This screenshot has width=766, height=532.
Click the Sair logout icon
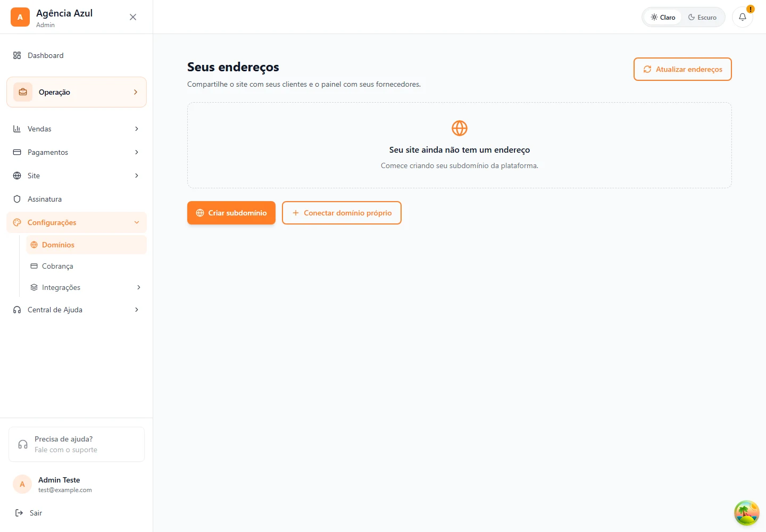coord(19,513)
